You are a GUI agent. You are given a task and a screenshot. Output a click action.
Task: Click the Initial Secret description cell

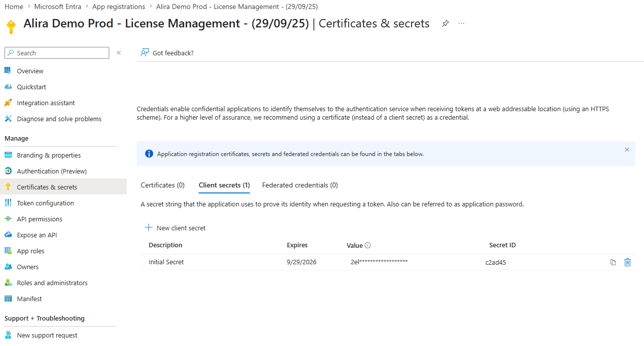point(166,262)
